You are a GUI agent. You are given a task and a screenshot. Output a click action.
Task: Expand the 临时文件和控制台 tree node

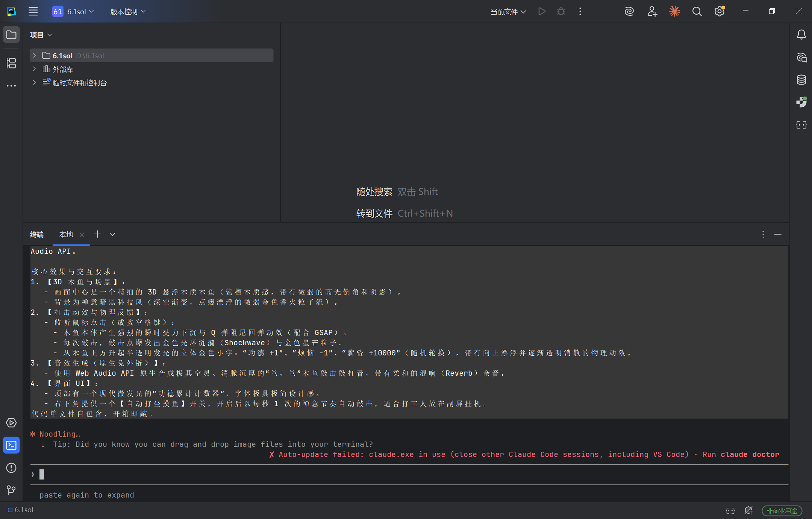pos(34,82)
